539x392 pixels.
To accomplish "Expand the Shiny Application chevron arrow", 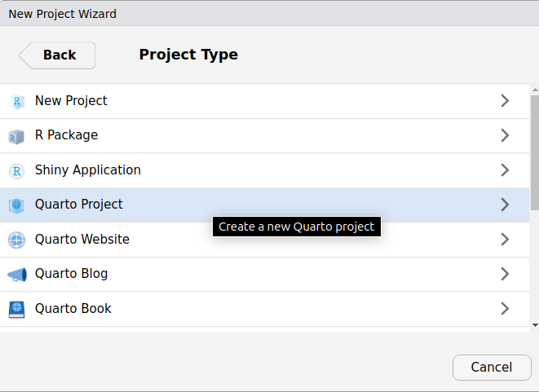I will (x=505, y=170).
